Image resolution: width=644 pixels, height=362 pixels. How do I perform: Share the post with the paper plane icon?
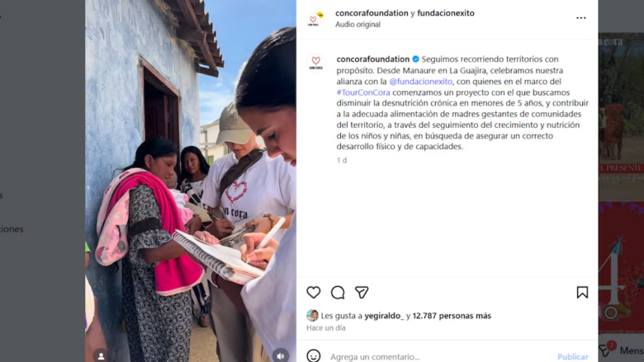pos(362,292)
